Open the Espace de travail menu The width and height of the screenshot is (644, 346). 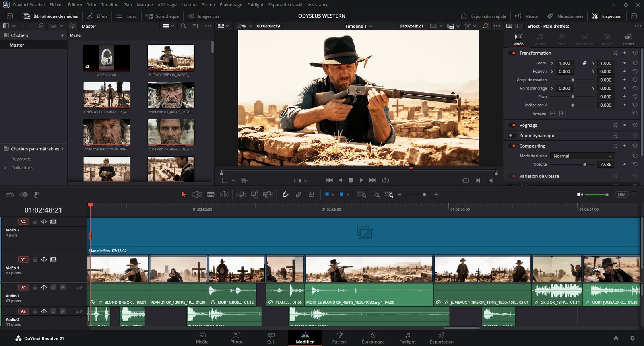click(x=285, y=5)
